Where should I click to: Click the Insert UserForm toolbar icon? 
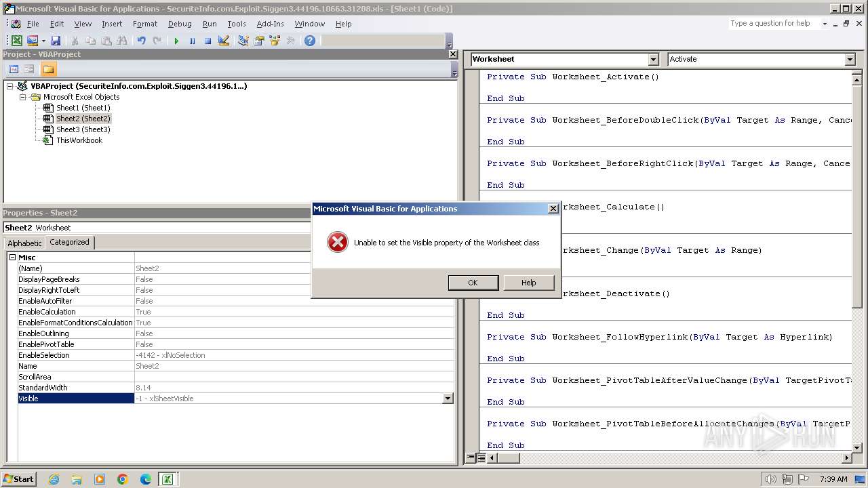[32, 41]
